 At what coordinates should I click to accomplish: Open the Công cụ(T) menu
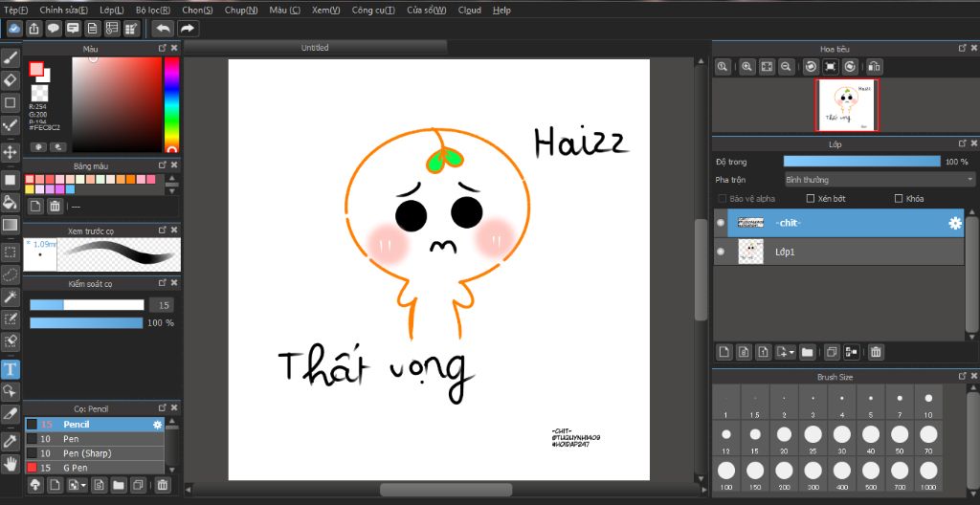373,10
